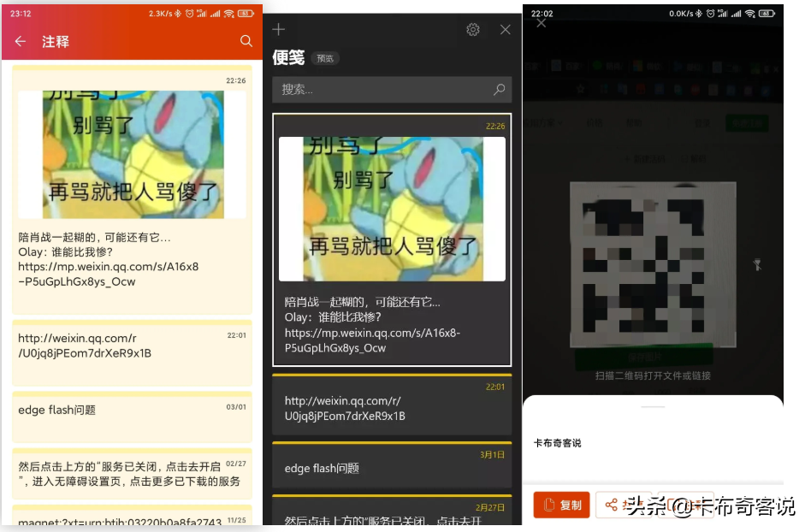This screenshot has width=811, height=532.
Task: Go back using the arrow beside 注释
Action: pyautogui.click(x=21, y=41)
